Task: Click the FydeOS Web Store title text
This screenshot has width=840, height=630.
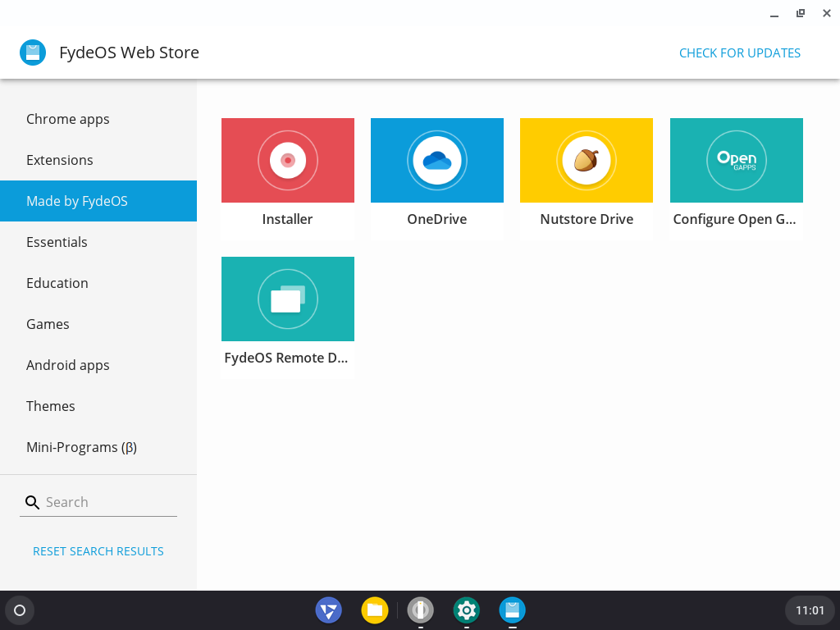Action: (x=129, y=52)
